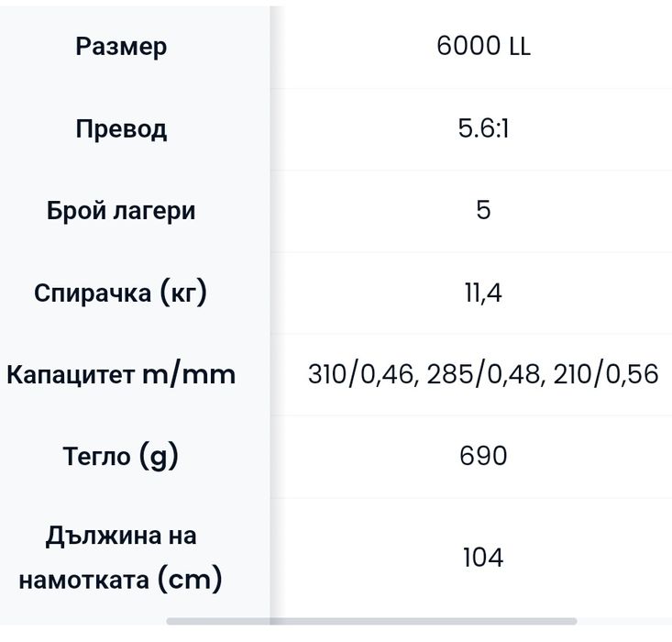Click the Превод label cell
Viewport: 672px width, 642px height.
coord(121,128)
